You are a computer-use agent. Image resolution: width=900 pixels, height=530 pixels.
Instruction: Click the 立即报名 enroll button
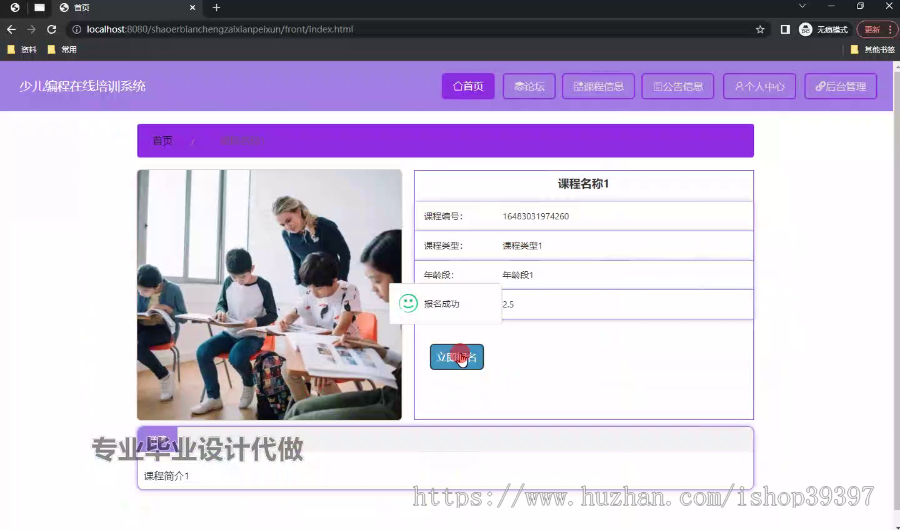[456, 357]
